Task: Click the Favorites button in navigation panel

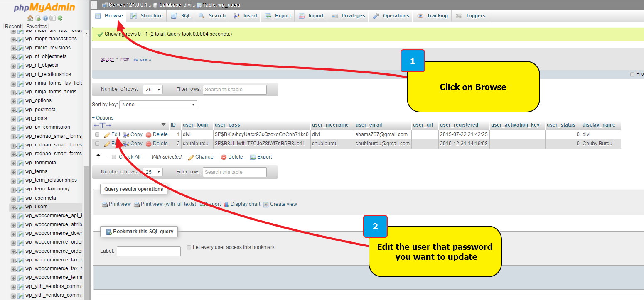Action: click(x=37, y=26)
